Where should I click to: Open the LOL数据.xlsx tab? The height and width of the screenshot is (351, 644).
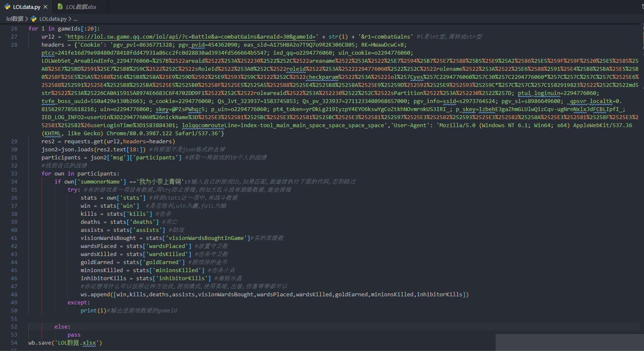click(x=81, y=7)
